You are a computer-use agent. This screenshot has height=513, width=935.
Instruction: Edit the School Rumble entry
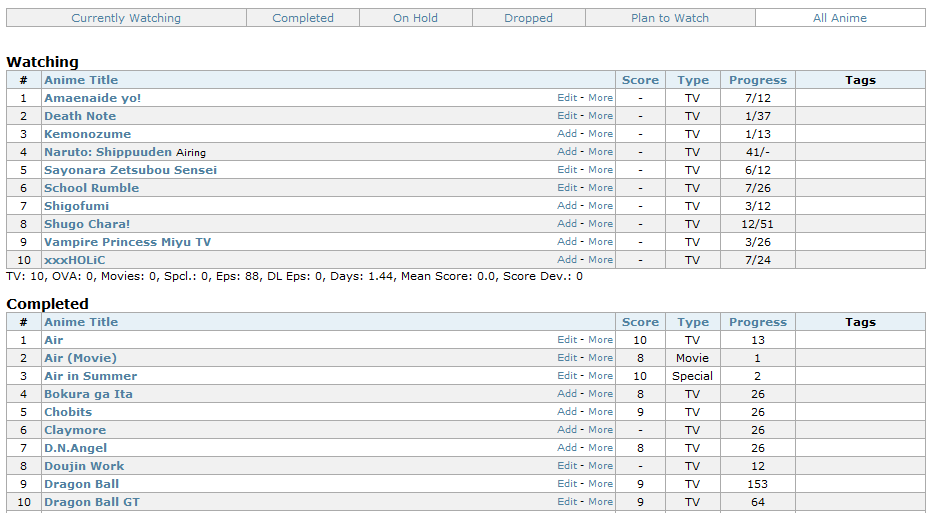[x=567, y=187]
